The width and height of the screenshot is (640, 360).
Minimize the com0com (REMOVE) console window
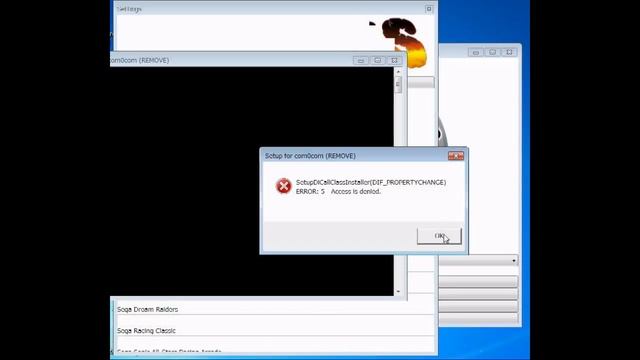click(360, 60)
